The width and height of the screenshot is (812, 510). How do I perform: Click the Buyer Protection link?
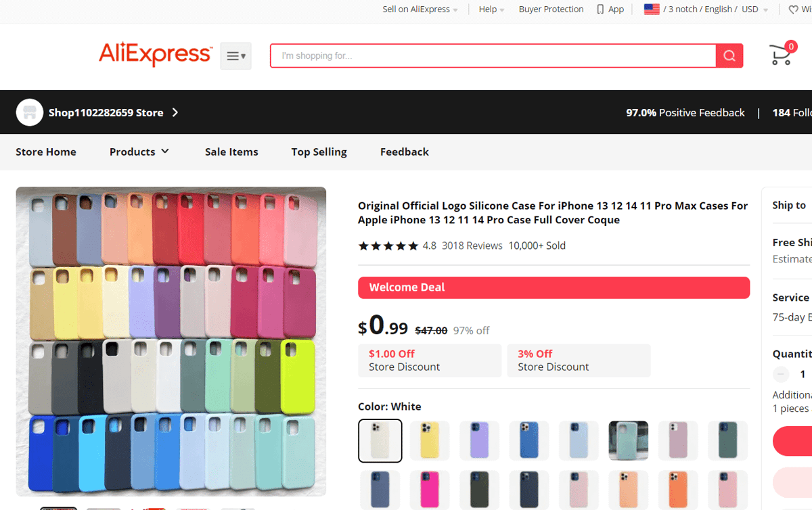tap(551, 9)
